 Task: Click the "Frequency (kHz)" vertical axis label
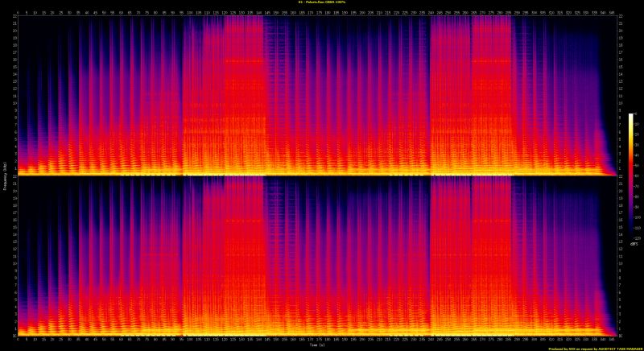point(4,175)
